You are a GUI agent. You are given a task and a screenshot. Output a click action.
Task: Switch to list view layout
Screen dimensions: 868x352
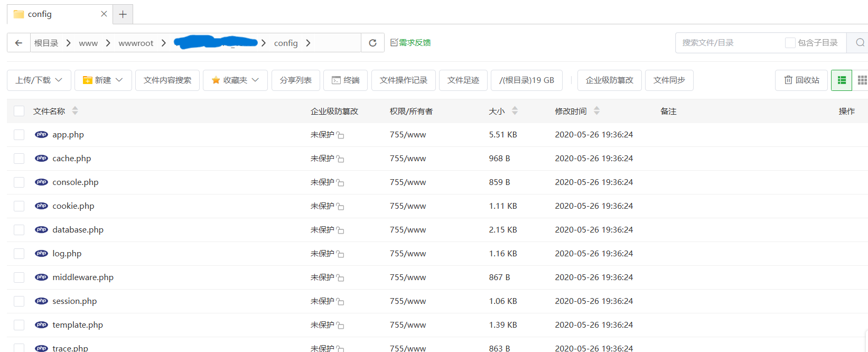pyautogui.click(x=842, y=80)
